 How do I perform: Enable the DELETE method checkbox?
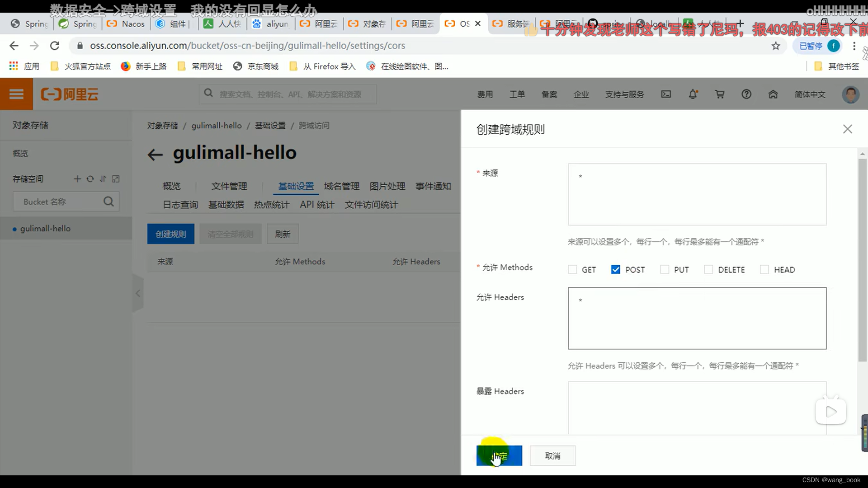pos(708,270)
